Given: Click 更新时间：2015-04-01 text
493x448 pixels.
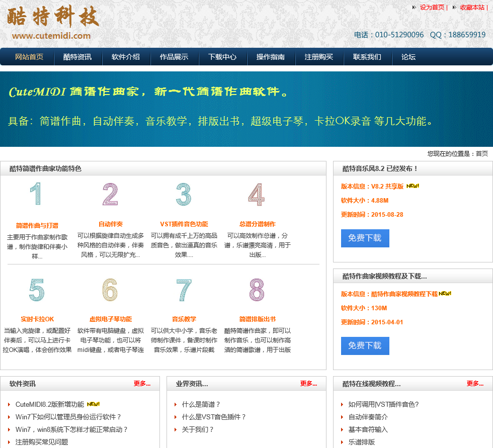Looking at the screenshot, I should click(372, 322).
